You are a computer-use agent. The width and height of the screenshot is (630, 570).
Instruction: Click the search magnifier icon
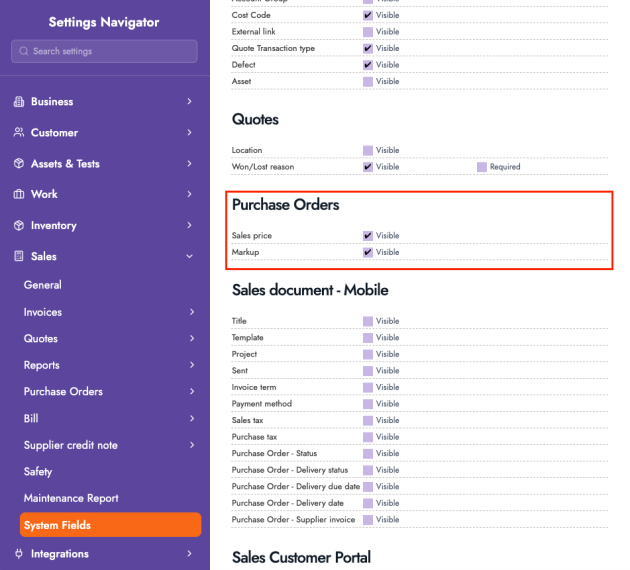(x=24, y=51)
